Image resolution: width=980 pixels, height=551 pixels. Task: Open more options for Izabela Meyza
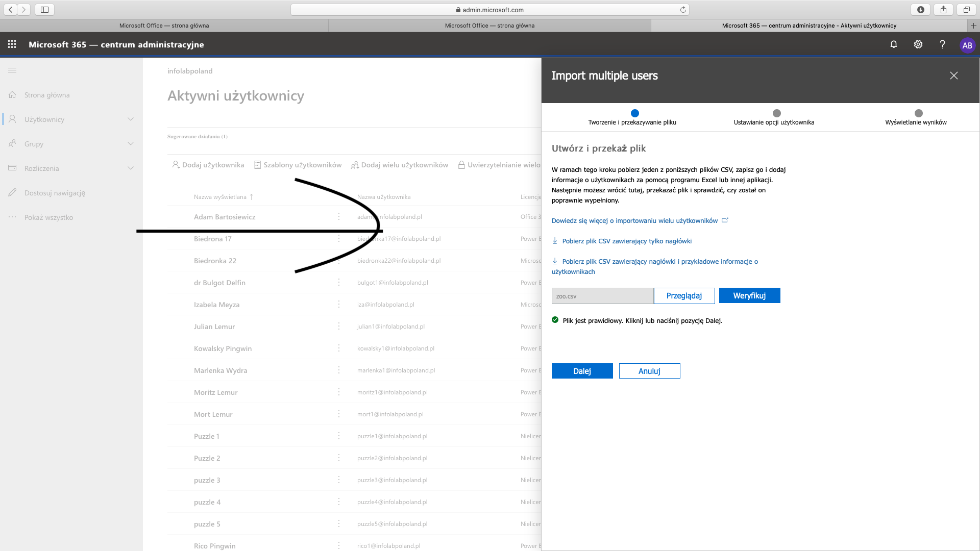click(339, 305)
